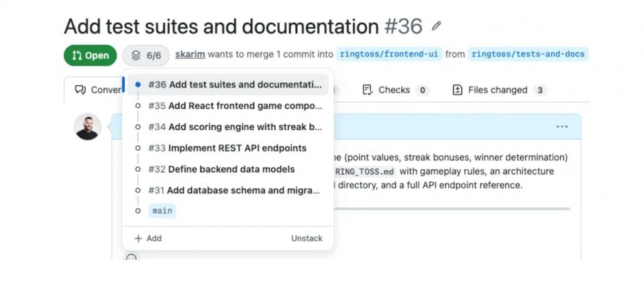Open the Files changed tab
This screenshot has width=644, height=282.
pyautogui.click(x=499, y=90)
